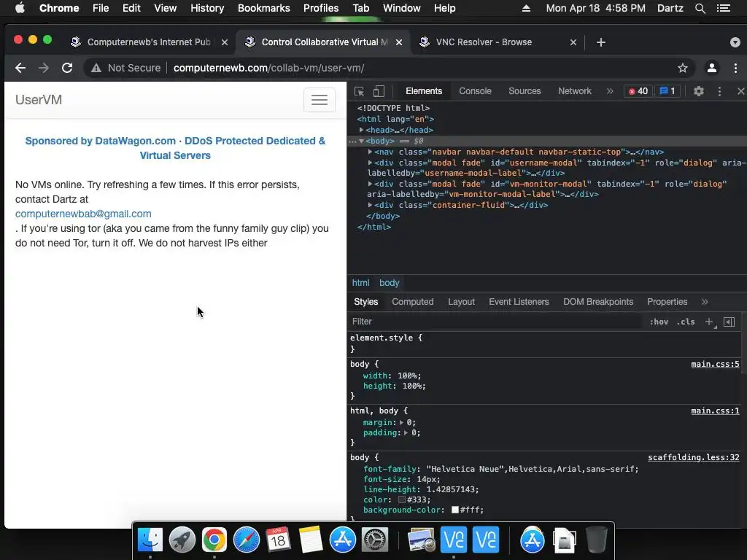
Task: Click the #fff background-color swatch
Action: click(455, 510)
